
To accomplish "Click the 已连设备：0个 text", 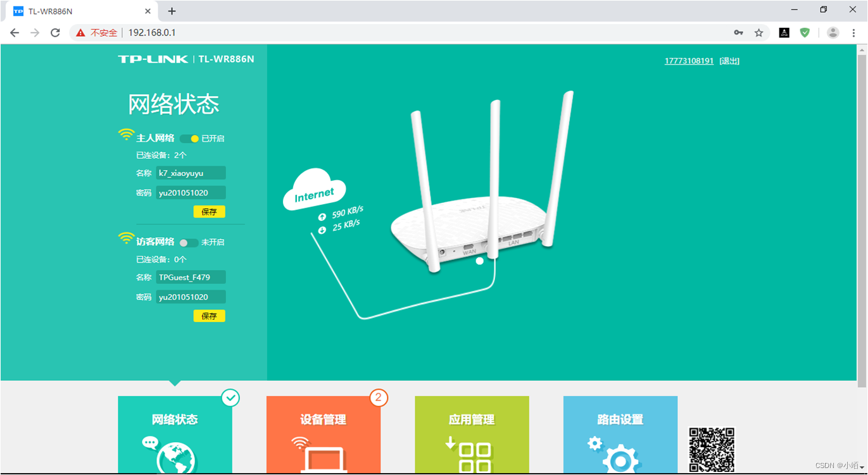I will [x=161, y=259].
